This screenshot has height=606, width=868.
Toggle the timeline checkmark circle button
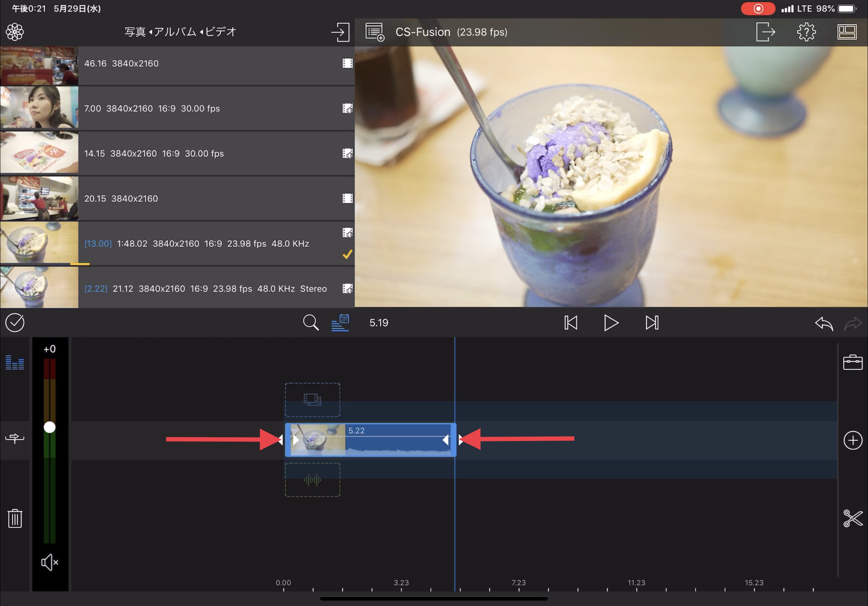(15, 323)
